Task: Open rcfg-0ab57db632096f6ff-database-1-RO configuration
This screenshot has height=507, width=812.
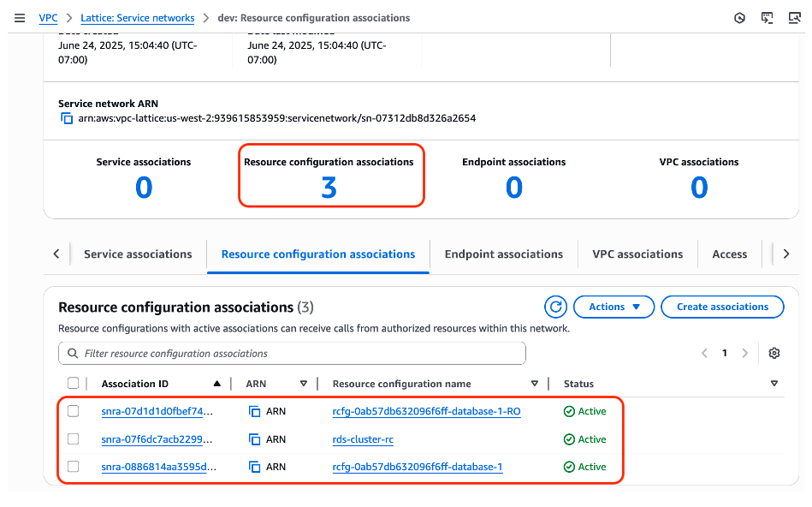Action: point(426,412)
